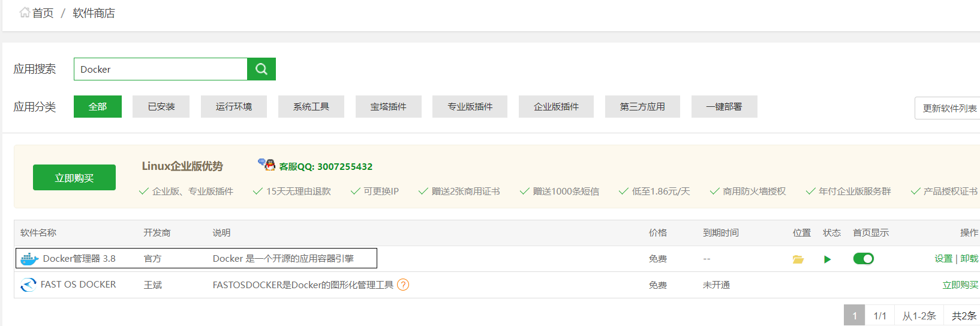This screenshot has height=326, width=980.
Task: Select the 专业版插件 category tab
Action: coord(470,106)
